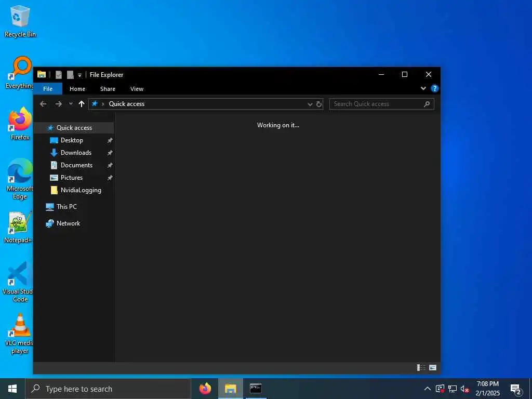The image size is (532, 399).
Task: Click the search magnifier icon
Action: coord(427,104)
